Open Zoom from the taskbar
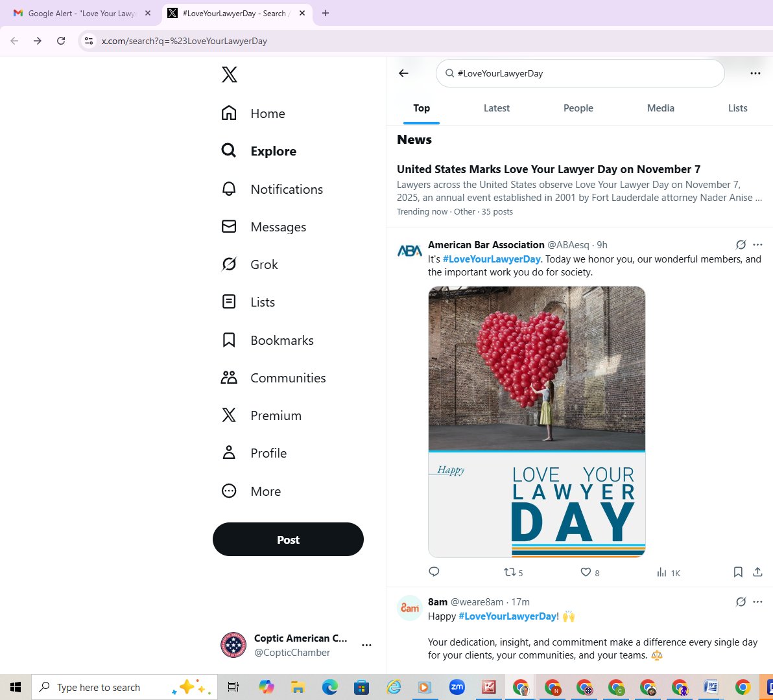This screenshot has height=700, width=773. click(457, 686)
